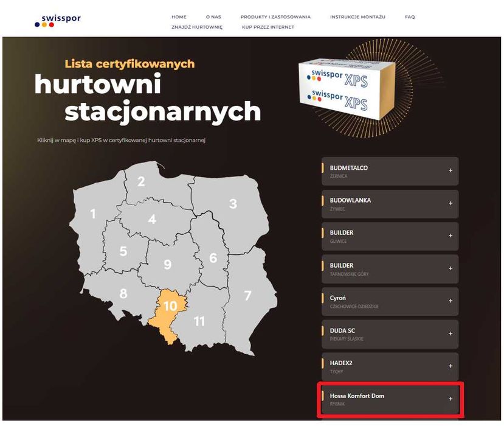Open the O NAS menu item
This screenshot has width=504, height=426.
(213, 16)
